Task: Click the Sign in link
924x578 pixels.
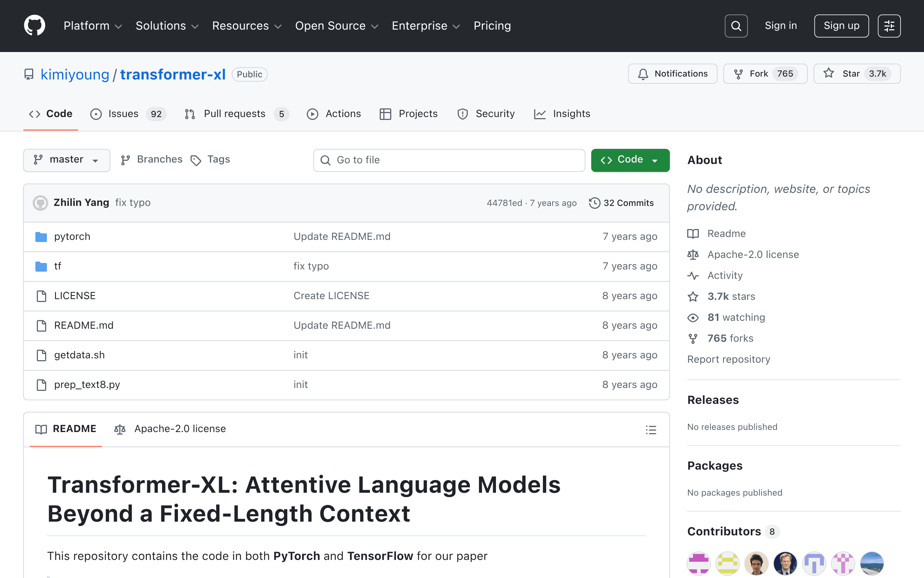Action: coord(781,26)
